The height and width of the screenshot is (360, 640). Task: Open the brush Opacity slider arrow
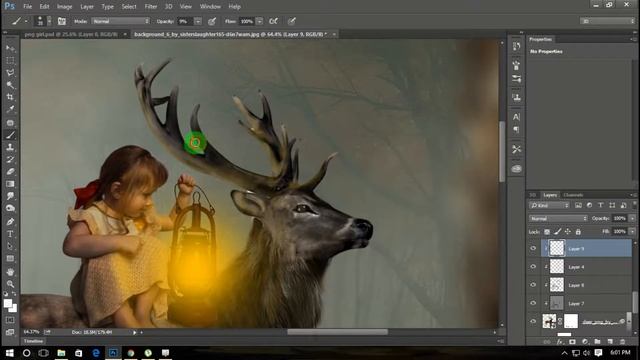[198, 21]
